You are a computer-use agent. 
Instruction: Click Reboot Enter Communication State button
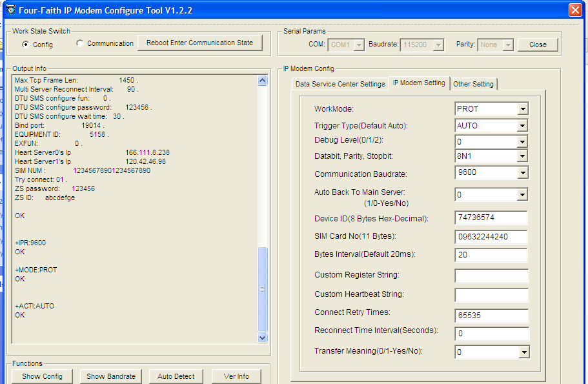(x=200, y=43)
